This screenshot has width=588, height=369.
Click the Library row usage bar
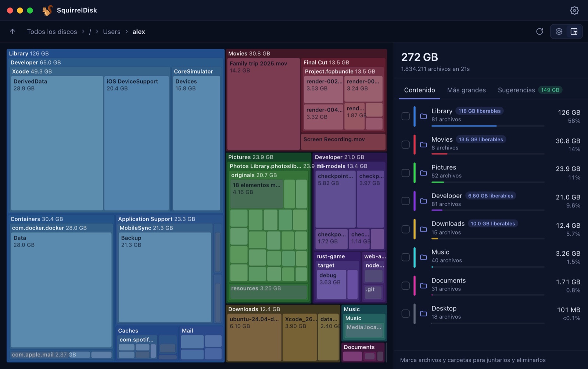click(488, 126)
